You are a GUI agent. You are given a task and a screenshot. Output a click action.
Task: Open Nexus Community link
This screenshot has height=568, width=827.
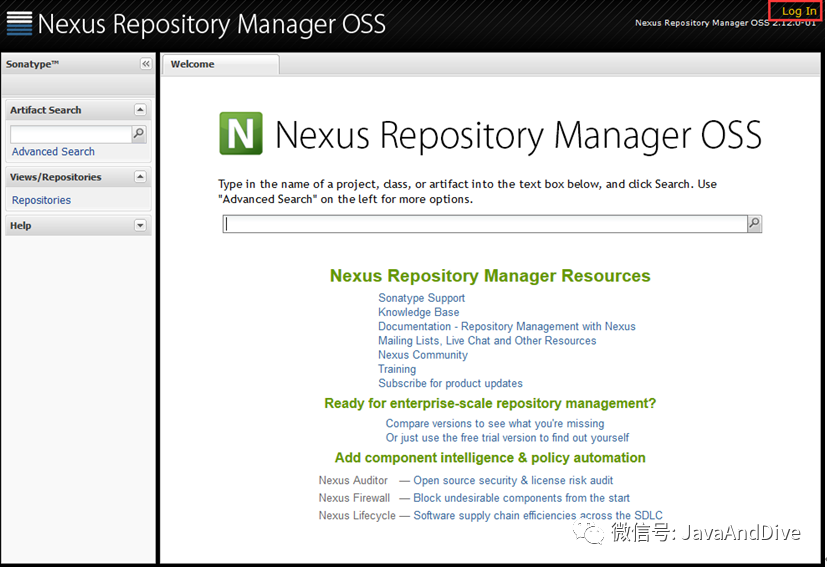point(423,355)
